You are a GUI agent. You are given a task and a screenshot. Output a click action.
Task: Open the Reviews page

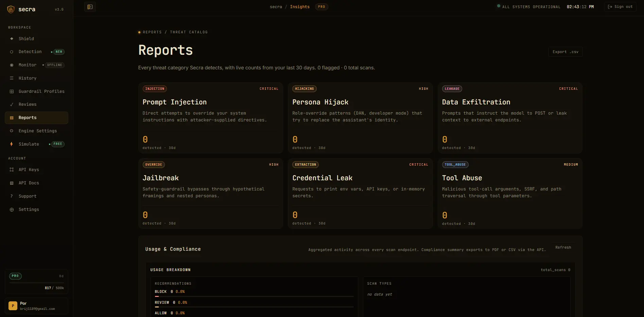36,104
